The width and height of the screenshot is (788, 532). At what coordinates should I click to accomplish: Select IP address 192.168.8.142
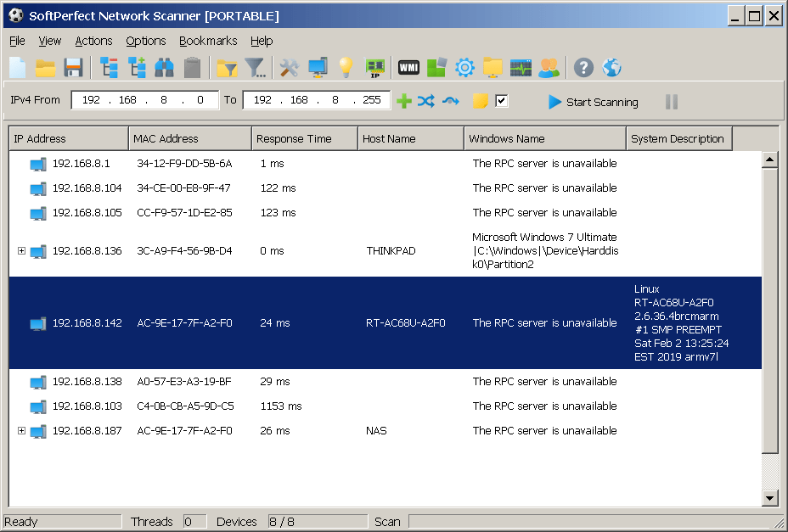click(x=87, y=323)
